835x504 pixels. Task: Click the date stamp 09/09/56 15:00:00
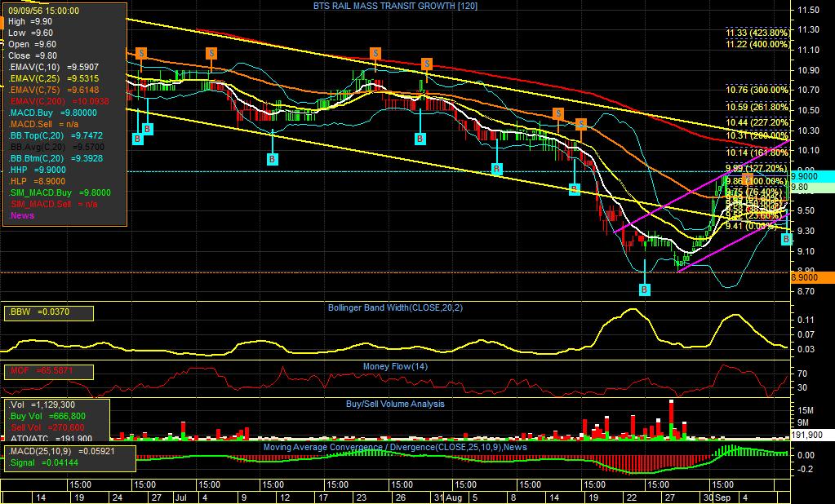click(43, 11)
